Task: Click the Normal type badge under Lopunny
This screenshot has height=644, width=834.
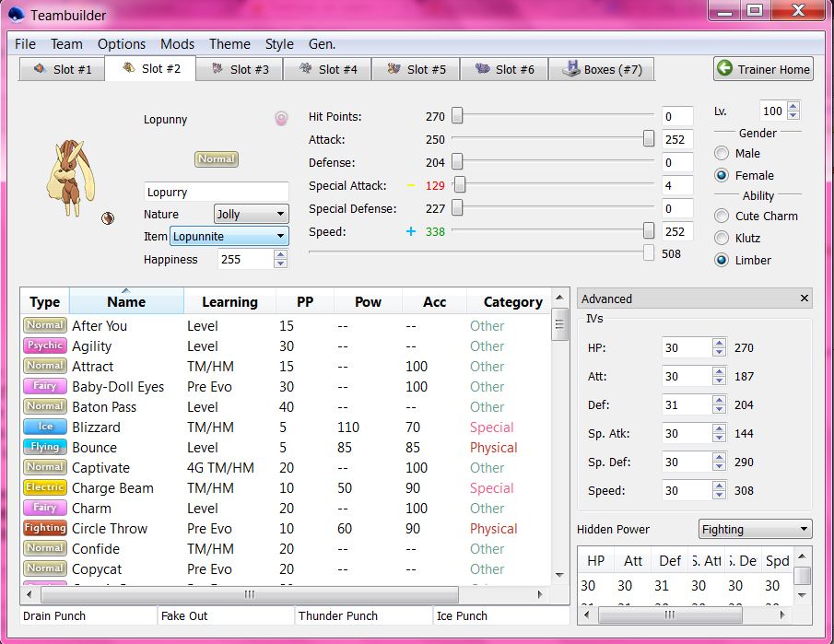Action: coord(216,159)
